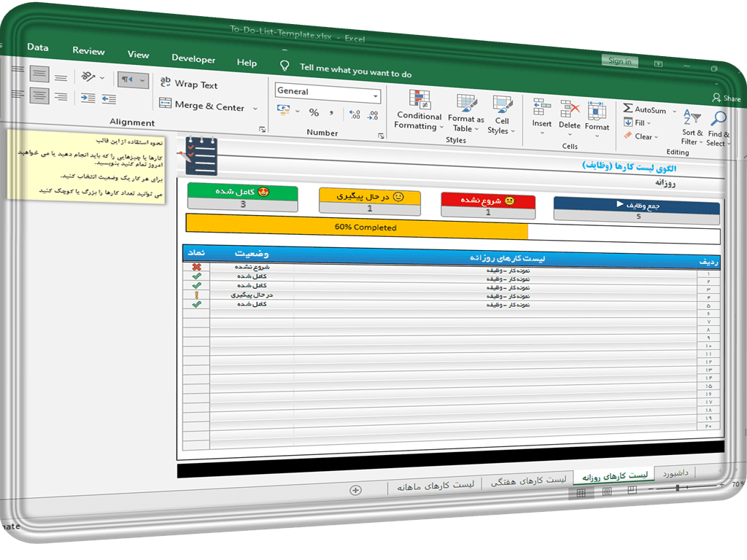Open text direction dropdown arrow

(x=142, y=81)
